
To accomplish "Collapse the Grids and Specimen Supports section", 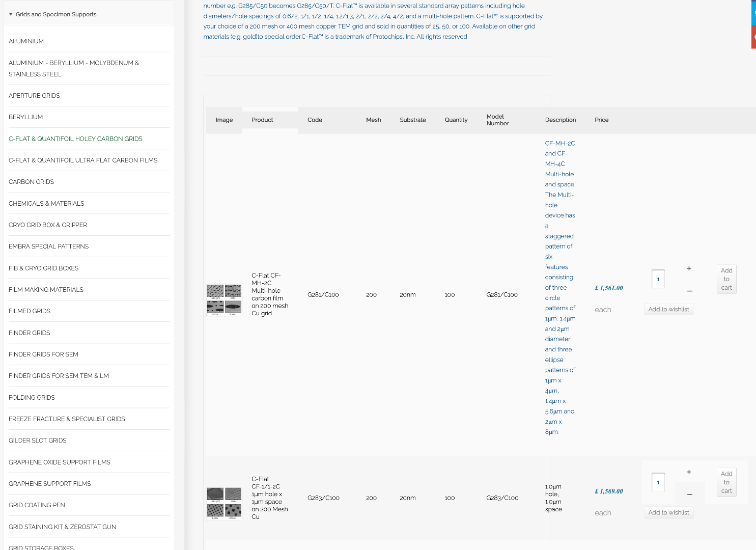I will [x=11, y=14].
